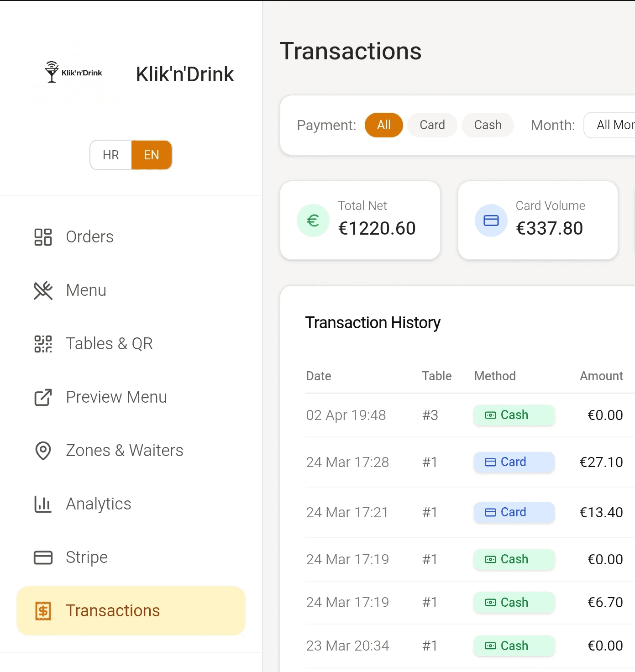Click the Table column header
635x672 pixels.
tap(437, 376)
